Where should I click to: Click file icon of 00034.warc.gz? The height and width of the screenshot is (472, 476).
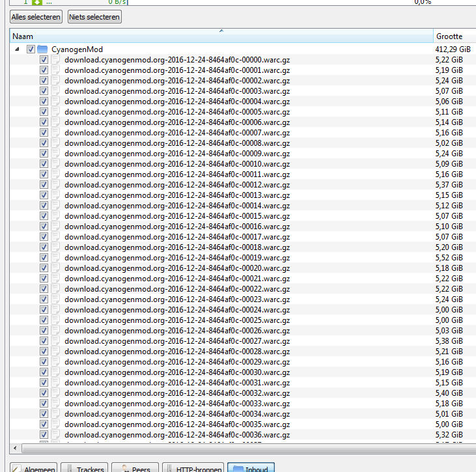point(55,413)
